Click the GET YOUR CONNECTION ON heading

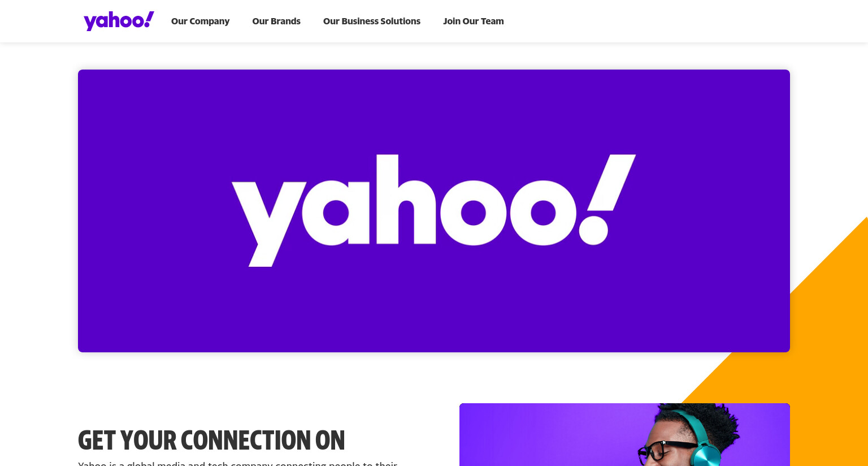click(211, 440)
